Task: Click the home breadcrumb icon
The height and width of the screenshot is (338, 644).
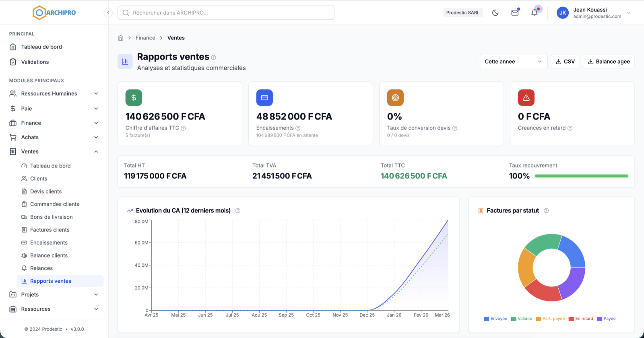Action: pos(120,38)
